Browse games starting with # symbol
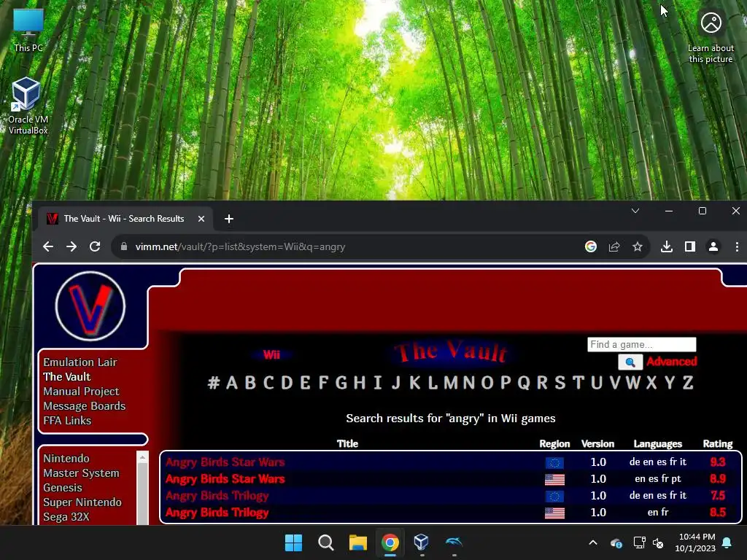The height and width of the screenshot is (560, 747). click(214, 382)
